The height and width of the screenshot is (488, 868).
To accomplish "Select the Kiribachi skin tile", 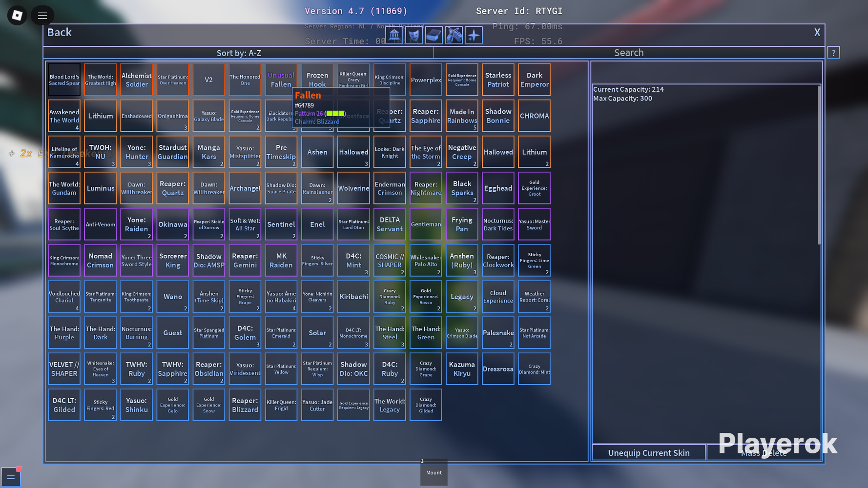I will coord(353,296).
